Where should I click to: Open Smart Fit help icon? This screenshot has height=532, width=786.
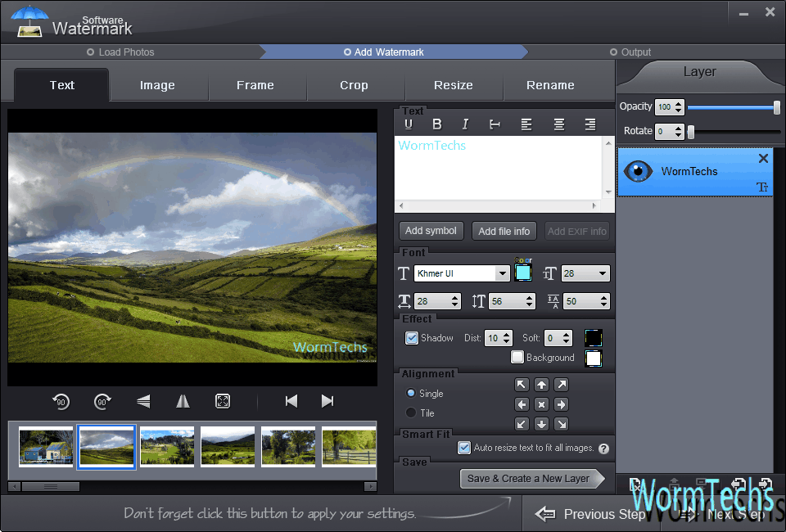604,449
